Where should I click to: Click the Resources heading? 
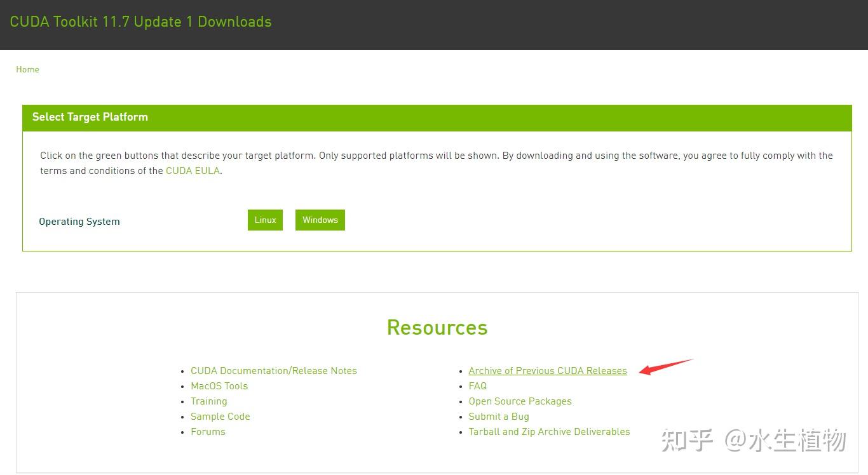tap(437, 327)
